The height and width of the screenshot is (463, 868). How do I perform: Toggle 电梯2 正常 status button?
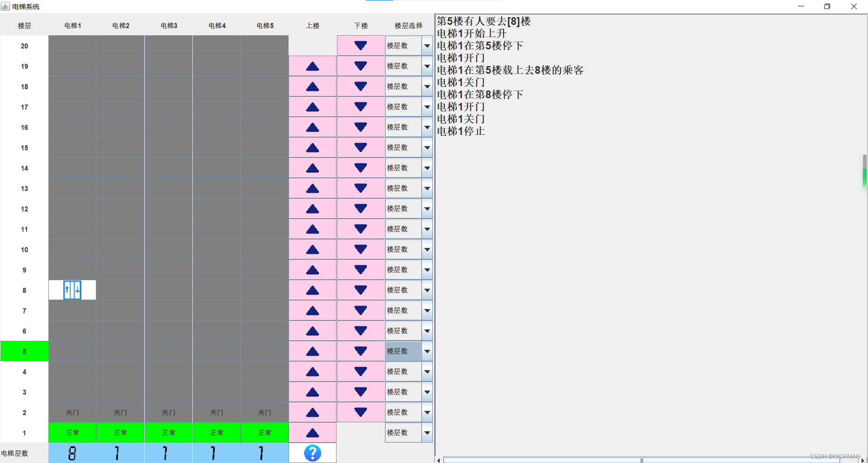point(120,433)
